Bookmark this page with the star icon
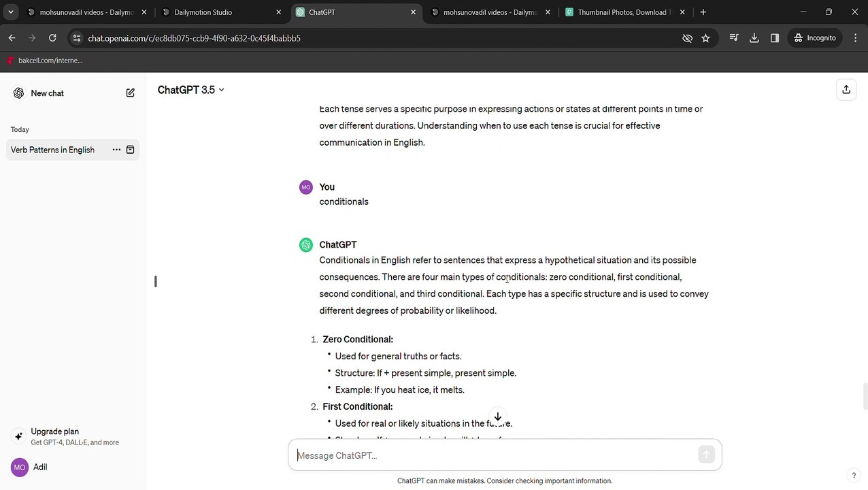The width and height of the screenshot is (868, 490). pyautogui.click(x=705, y=38)
